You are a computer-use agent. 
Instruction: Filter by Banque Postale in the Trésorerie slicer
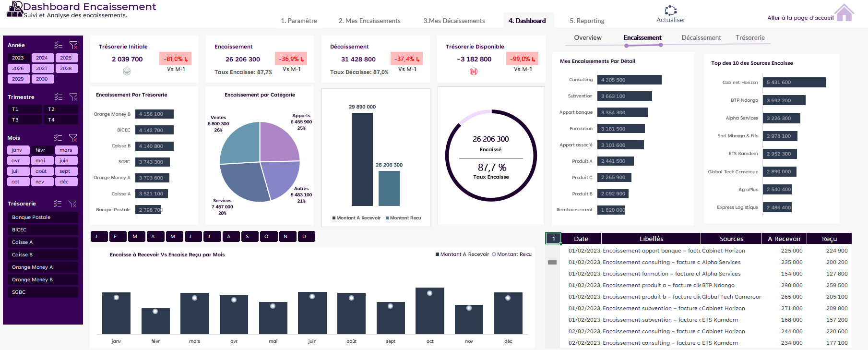click(43, 217)
